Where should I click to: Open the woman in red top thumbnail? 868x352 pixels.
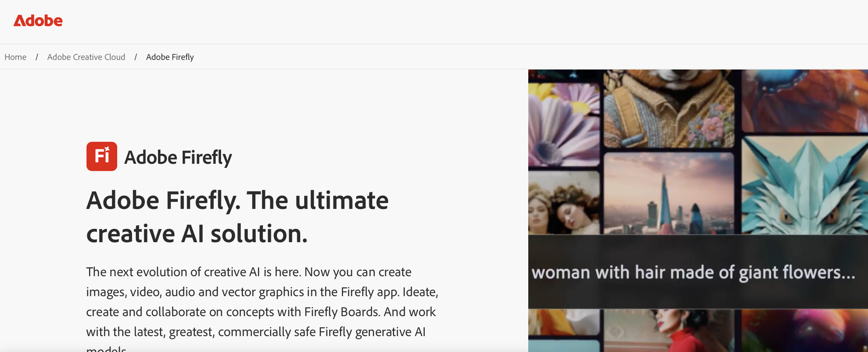[669, 331]
